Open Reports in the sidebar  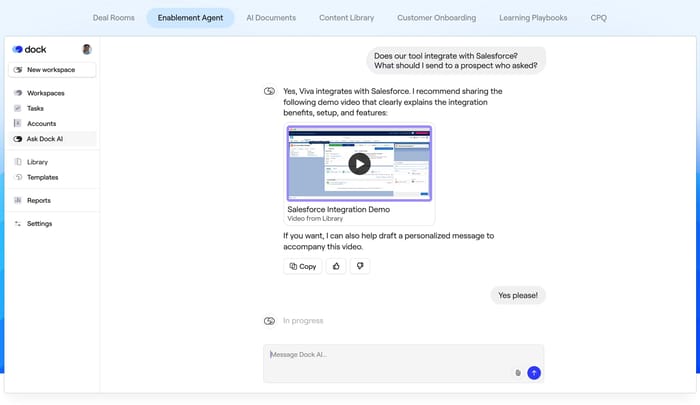point(38,200)
